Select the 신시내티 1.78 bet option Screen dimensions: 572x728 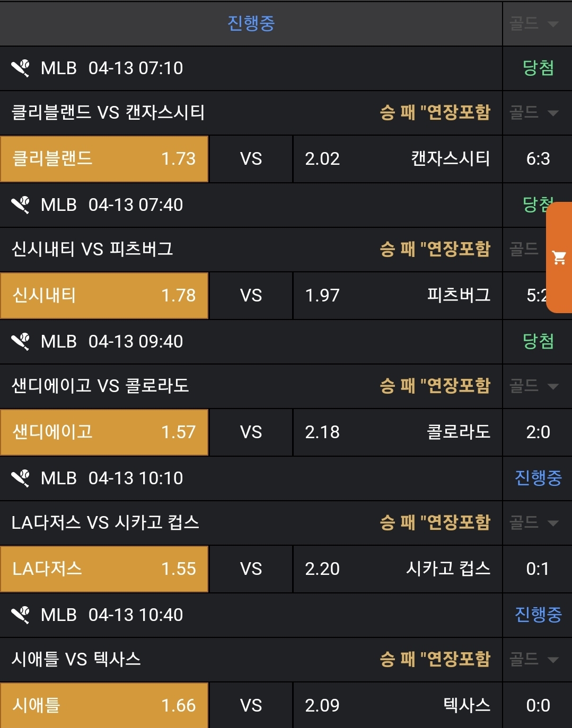coord(104,296)
